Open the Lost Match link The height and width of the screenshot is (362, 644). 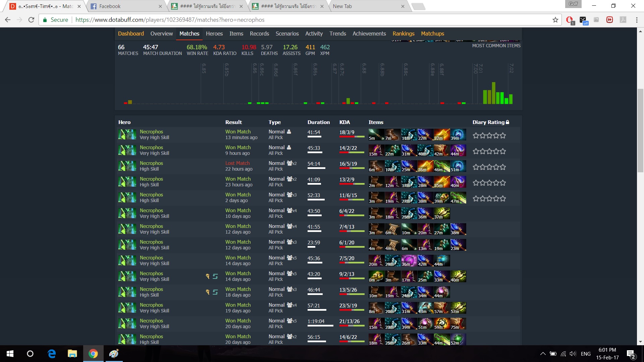pos(237,163)
